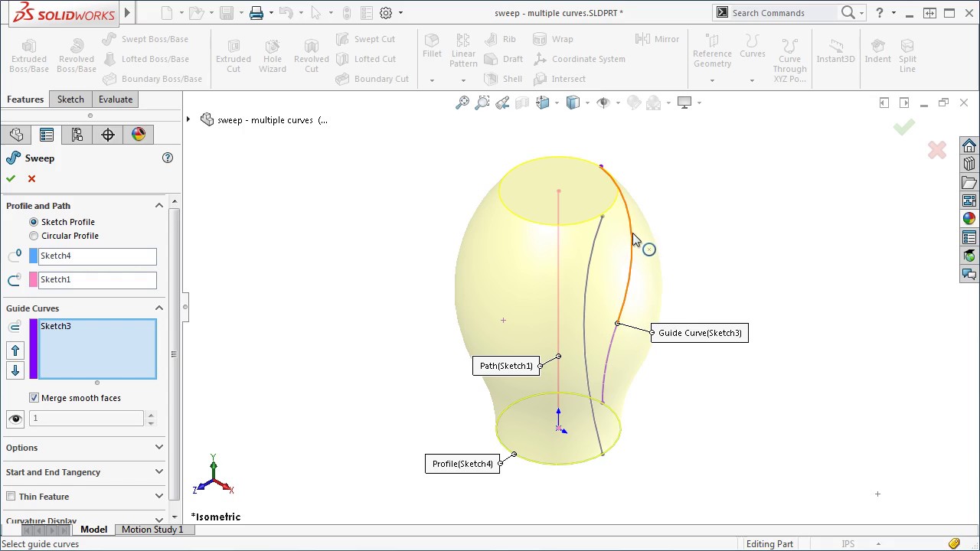
Task: Open the ConfigurationManager panel icon
Action: [77, 135]
